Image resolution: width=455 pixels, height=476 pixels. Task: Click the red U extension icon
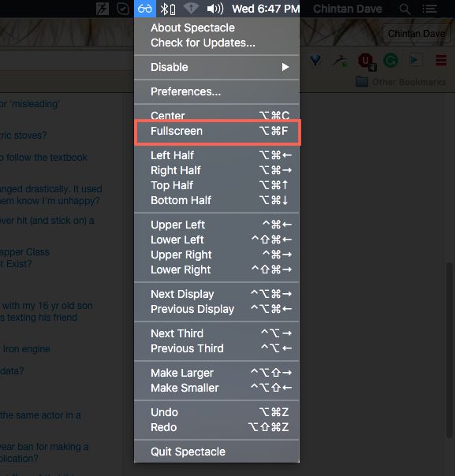tap(367, 61)
